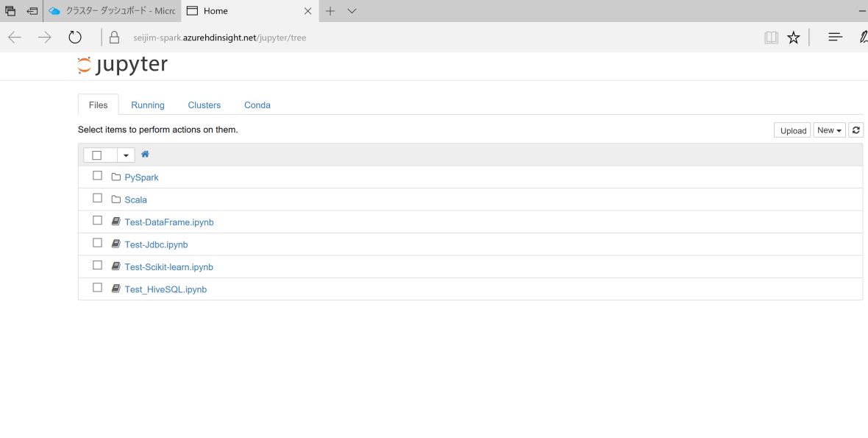Click the home icon in the file breadcrumb
The image size is (868, 438).
point(145,154)
